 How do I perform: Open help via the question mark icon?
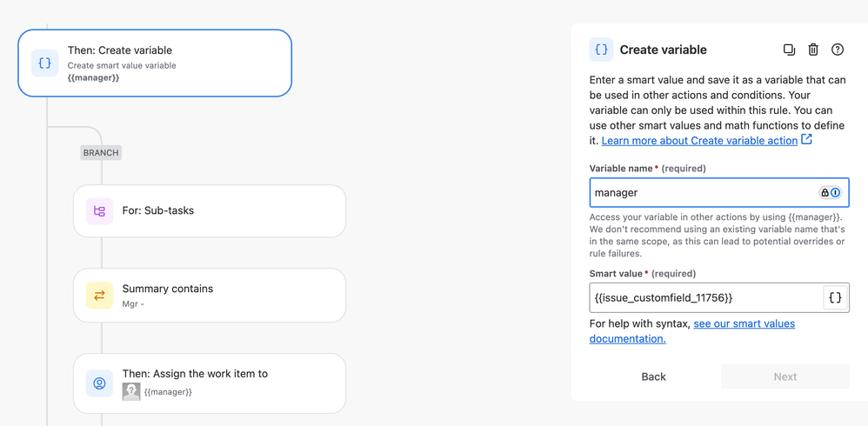pyautogui.click(x=838, y=50)
